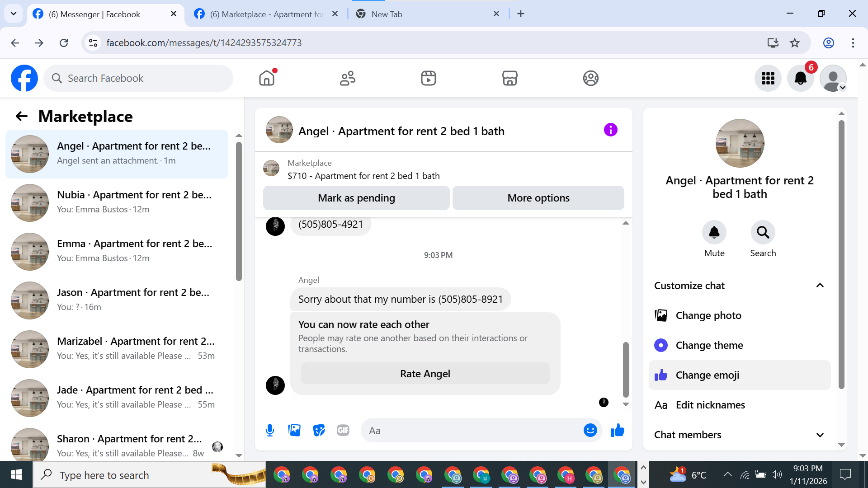Image resolution: width=868 pixels, height=488 pixels.
Task: Click the chat messages scrollbar
Action: pos(626,370)
